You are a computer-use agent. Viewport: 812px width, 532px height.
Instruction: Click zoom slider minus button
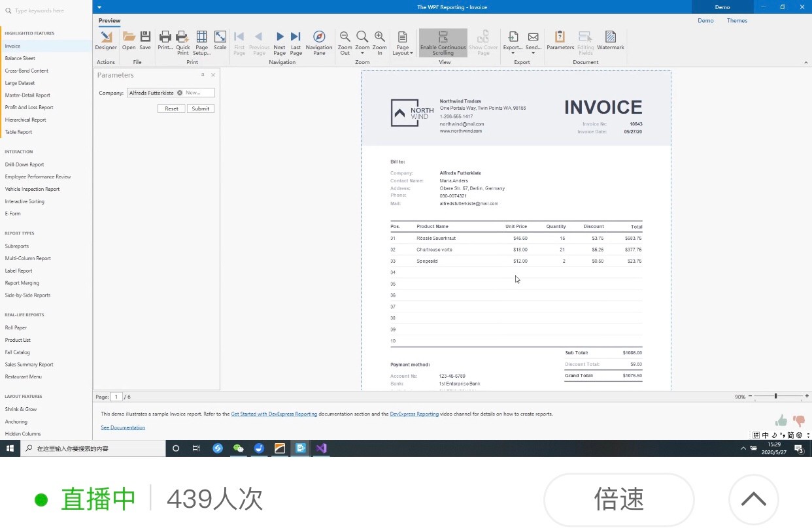(751, 396)
